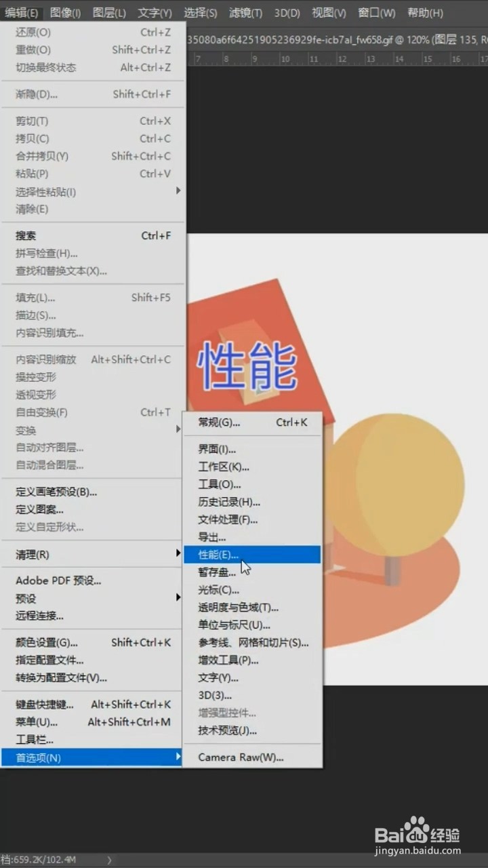488x868 pixels.
Task: Open the 图层(L) menu
Action: [109, 13]
